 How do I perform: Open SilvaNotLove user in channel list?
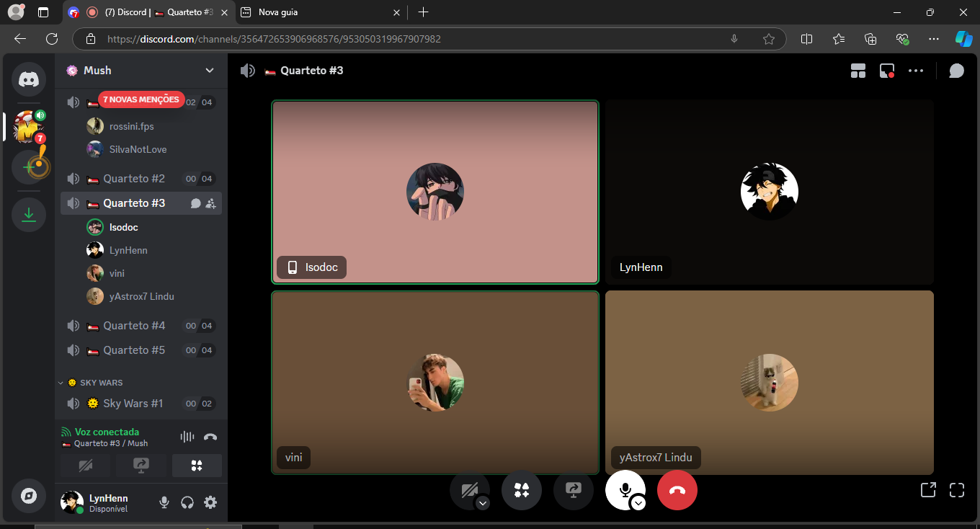click(153, 149)
